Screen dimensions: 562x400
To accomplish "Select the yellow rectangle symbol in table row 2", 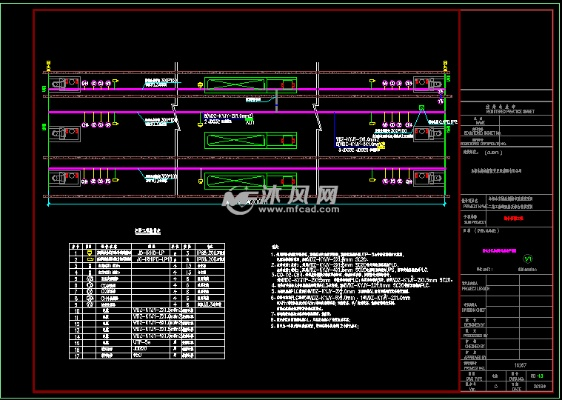I will pyautogui.click(x=89, y=259).
